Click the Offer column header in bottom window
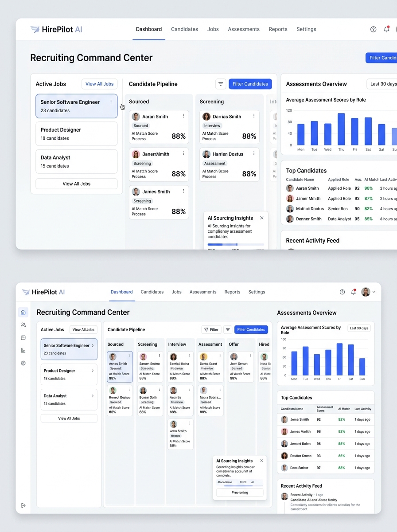The width and height of the screenshot is (397, 532). 234,344
